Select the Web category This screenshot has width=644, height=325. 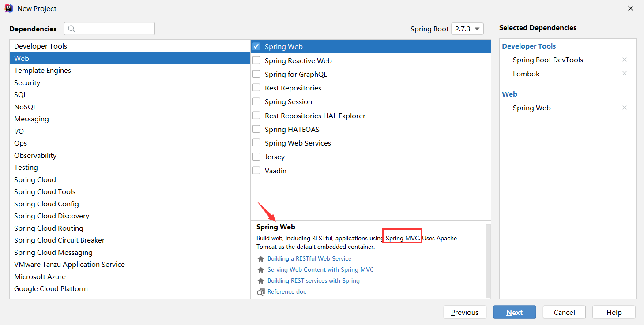tap(130, 58)
